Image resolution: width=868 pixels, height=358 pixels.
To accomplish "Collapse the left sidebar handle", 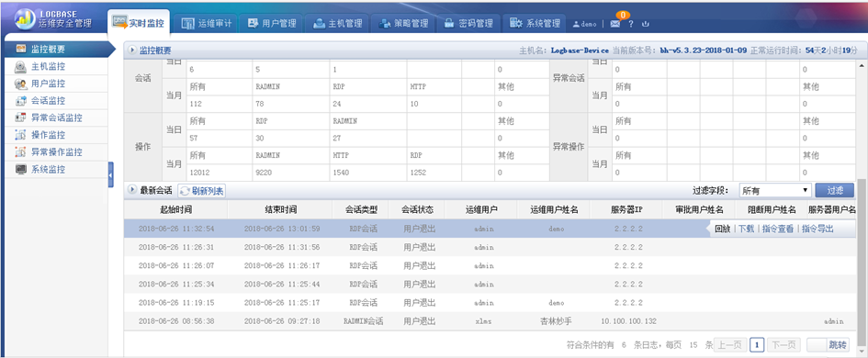I will click(x=111, y=174).
